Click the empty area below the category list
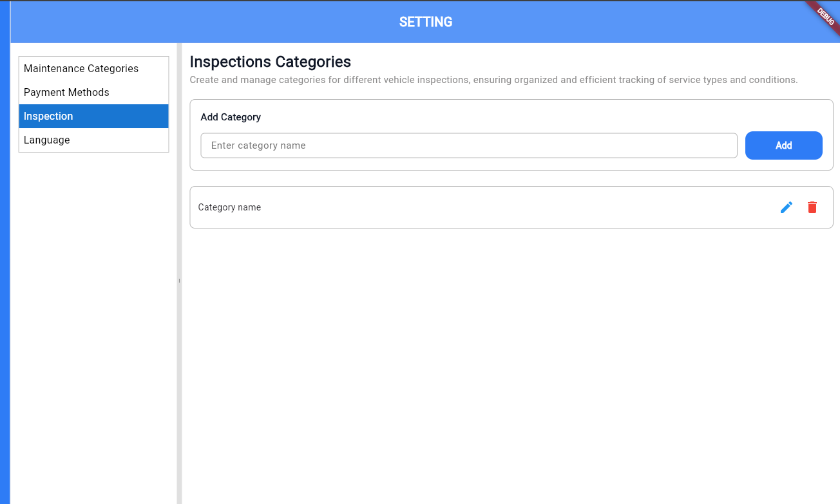The width and height of the screenshot is (840, 504). (x=509, y=360)
